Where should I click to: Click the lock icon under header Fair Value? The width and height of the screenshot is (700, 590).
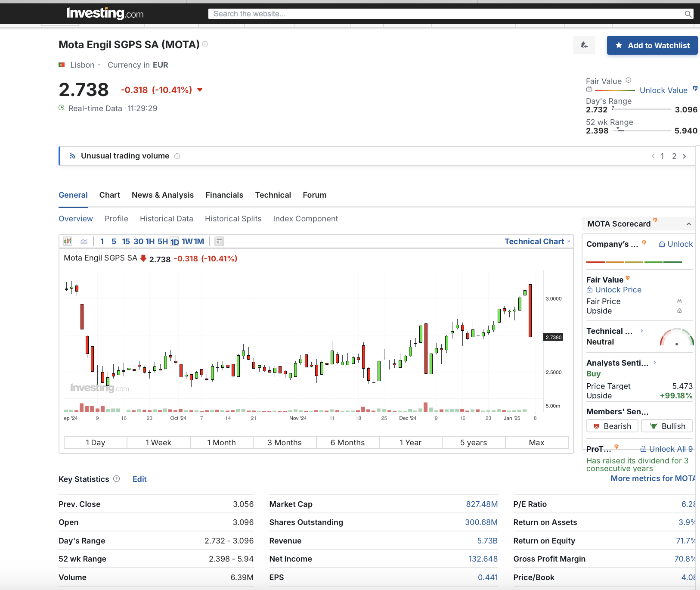589,89
